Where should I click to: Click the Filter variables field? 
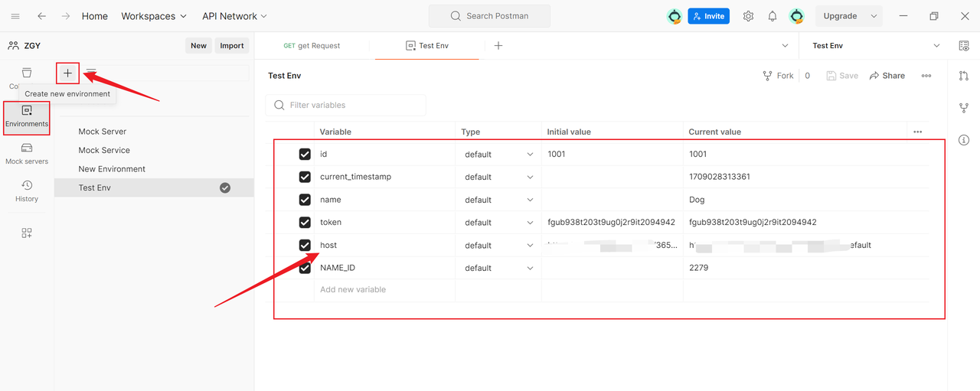point(345,105)
